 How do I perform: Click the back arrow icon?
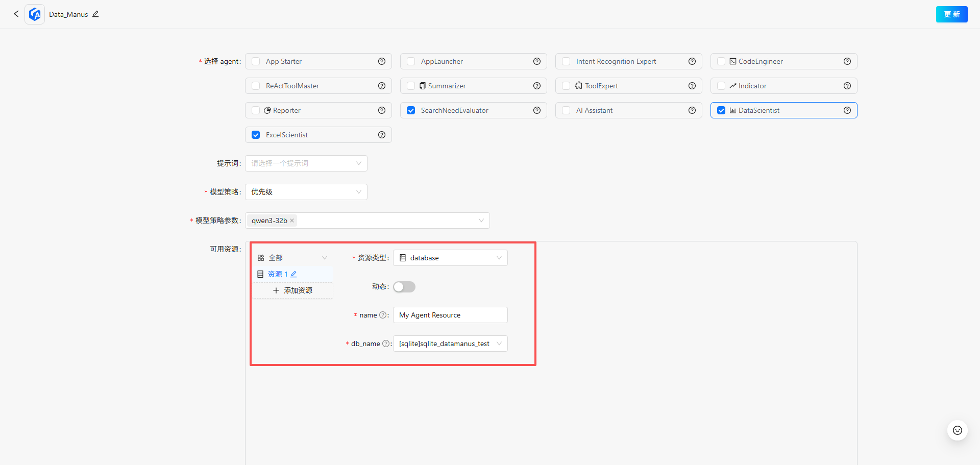pyautogui.click(x=16, y=14)
